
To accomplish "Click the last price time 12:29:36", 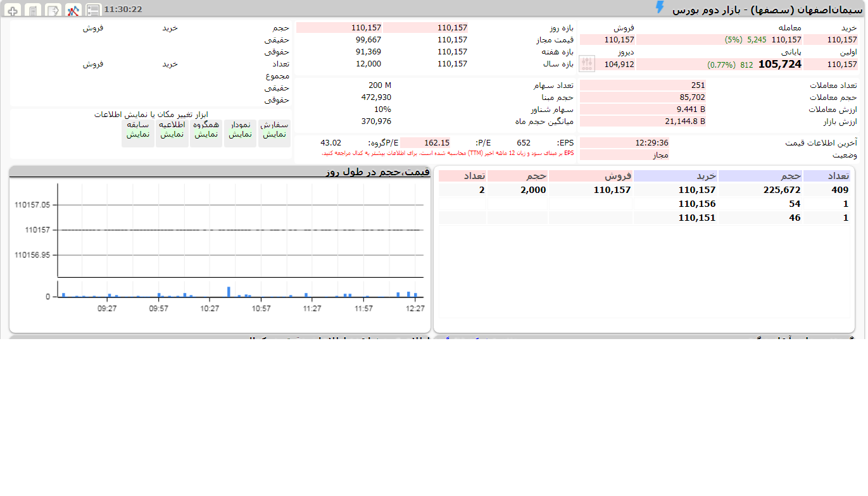I will click(651, 143).
